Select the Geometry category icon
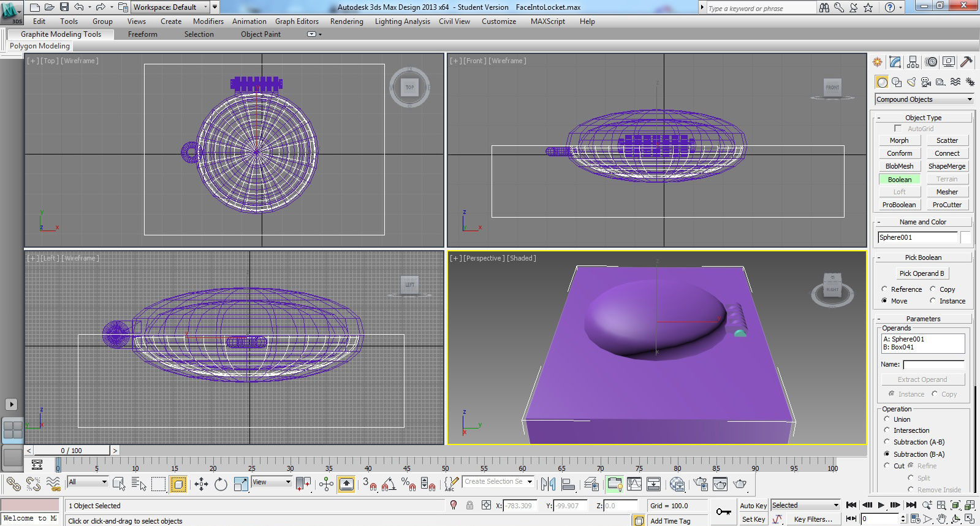 coord(882,82)
